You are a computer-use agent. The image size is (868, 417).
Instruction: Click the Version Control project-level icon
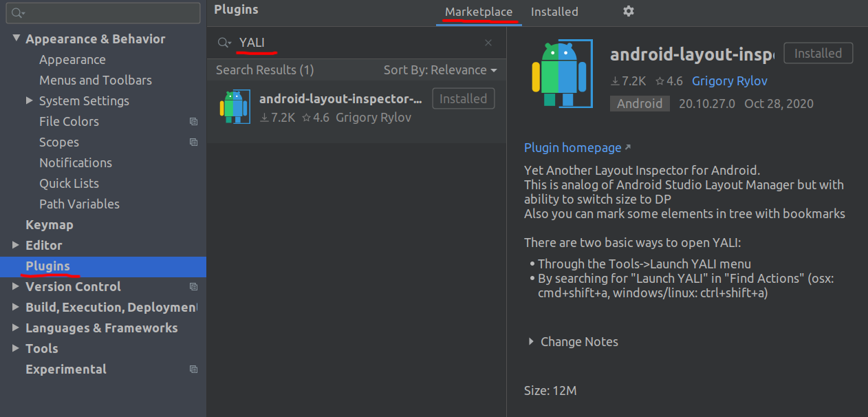[x=193, y=287]
